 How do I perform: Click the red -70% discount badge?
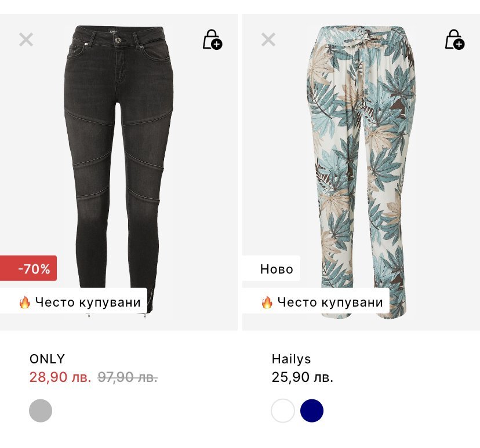tap(29, 268)
